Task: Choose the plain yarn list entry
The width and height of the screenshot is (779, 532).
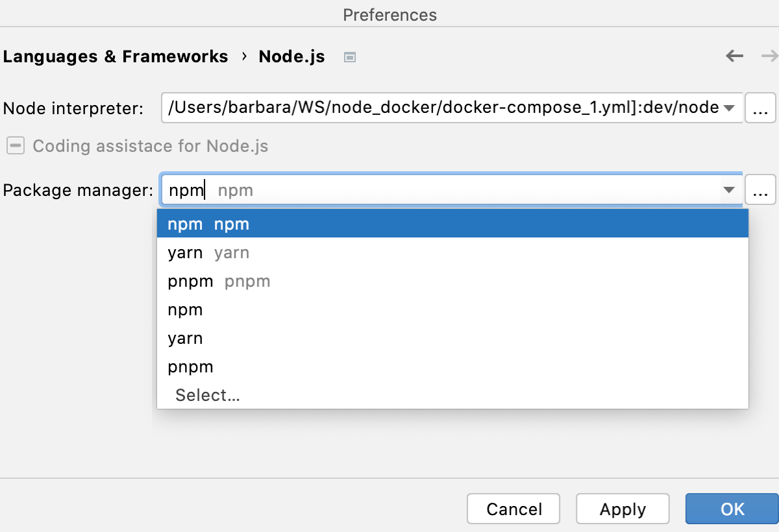Action: pyautogui.click(x=185, y=338)
